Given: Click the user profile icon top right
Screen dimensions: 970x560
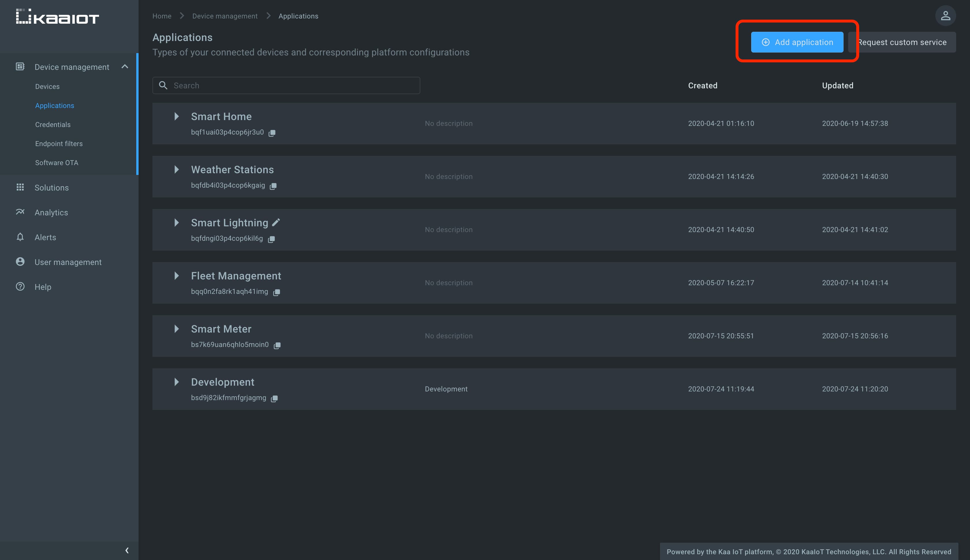Looking at the screenshot, I should pyautogui.click(x=945, y=15).
